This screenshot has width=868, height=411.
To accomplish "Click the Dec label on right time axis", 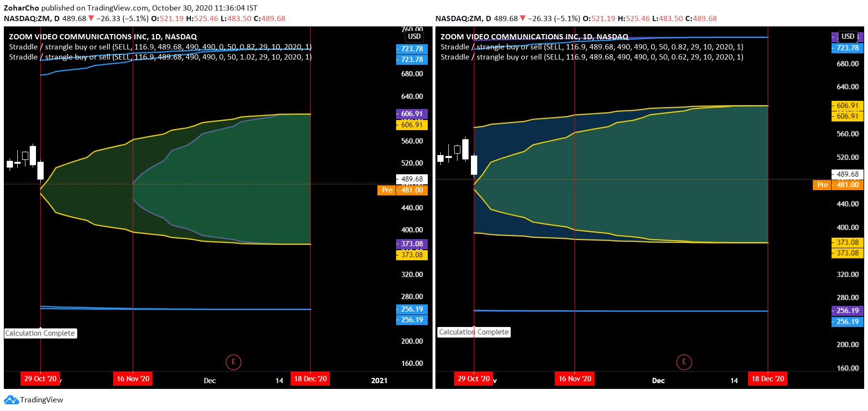I will coord(658,380).
